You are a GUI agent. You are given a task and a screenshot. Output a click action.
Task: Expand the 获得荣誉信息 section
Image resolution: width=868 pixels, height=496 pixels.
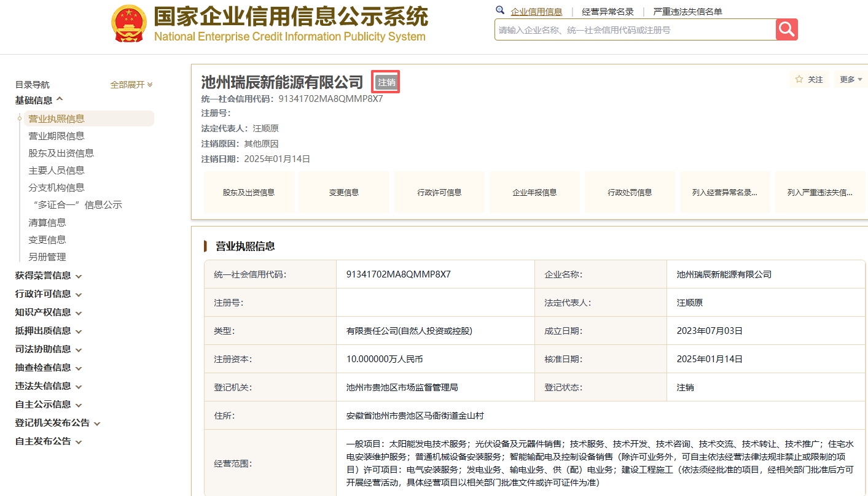click(x=49, y=276)
